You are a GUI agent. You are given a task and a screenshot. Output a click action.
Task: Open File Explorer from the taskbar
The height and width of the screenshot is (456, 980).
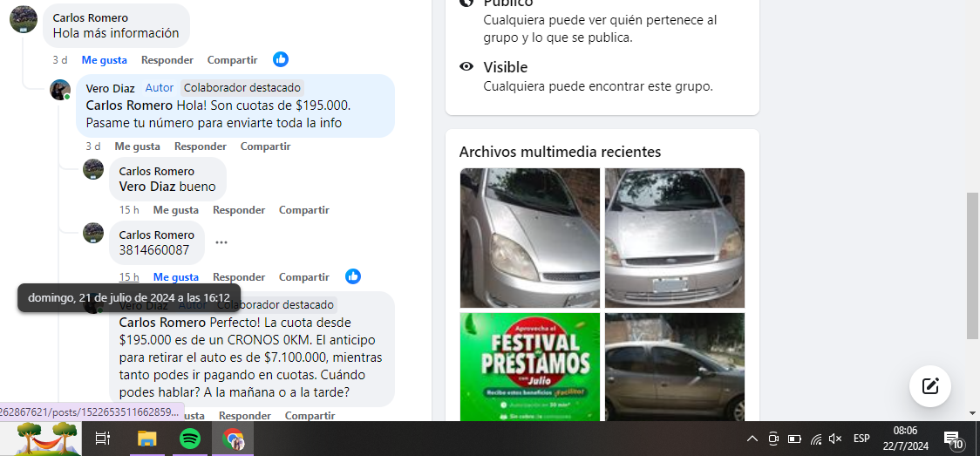click(146, 439)
